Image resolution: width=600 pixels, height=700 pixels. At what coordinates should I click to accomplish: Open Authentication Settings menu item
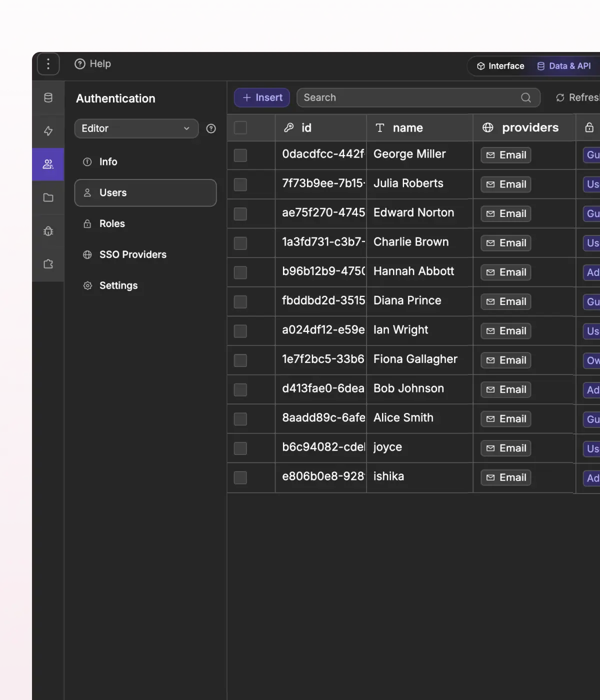click(145, 286)
